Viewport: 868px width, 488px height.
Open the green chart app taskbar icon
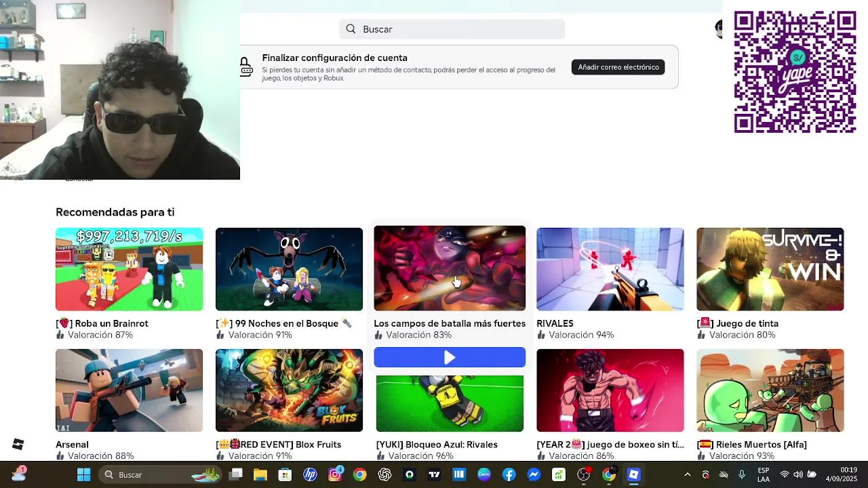pyautogui.click(x=559, y=474)
